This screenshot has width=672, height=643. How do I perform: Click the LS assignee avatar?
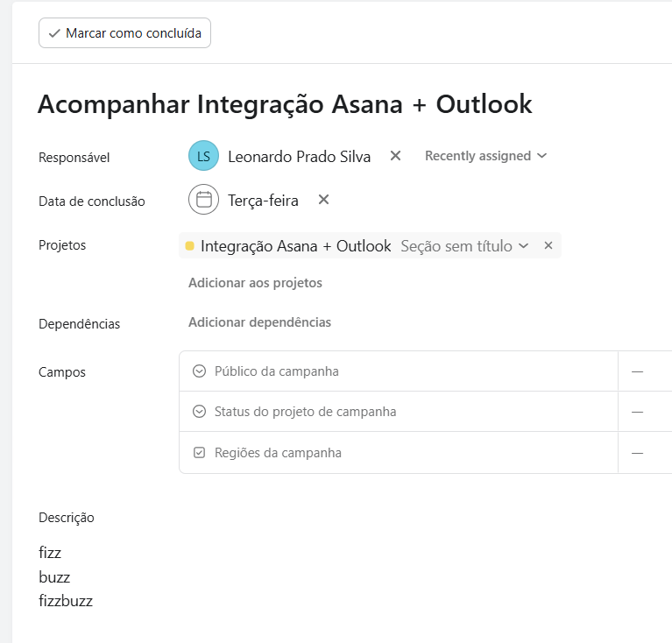point(203,156)
